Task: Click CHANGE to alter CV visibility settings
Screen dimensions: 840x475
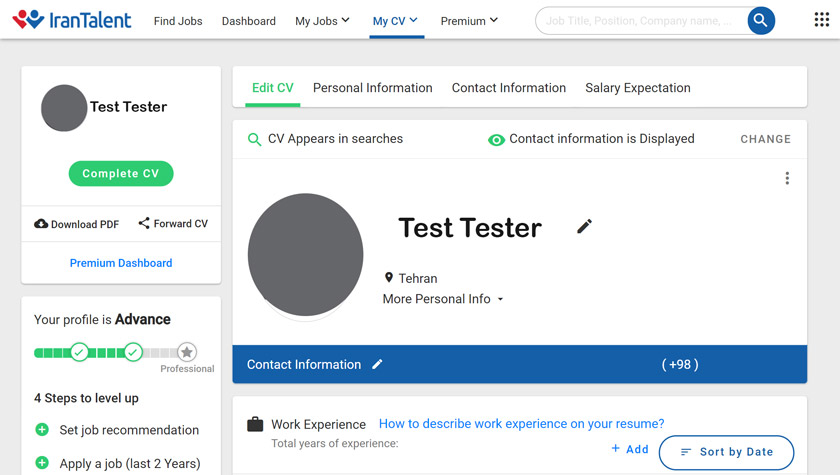Action: coord(765,139)
